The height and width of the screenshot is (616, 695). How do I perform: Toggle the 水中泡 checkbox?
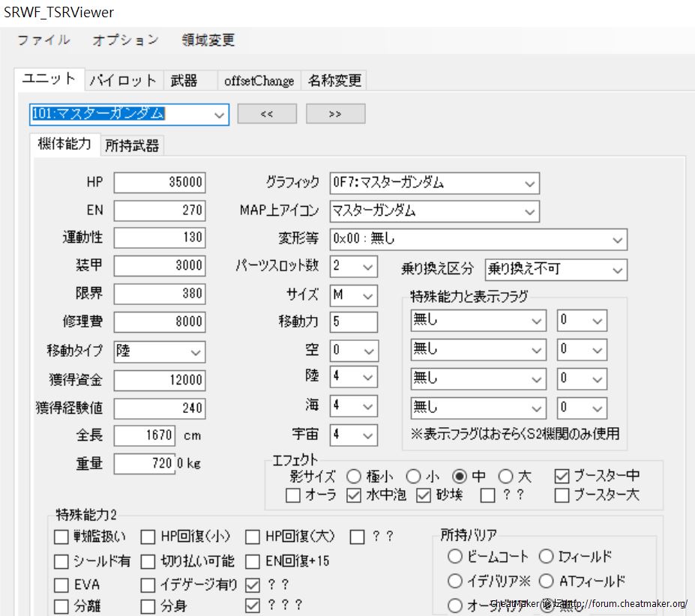click(x=354, y=495)
